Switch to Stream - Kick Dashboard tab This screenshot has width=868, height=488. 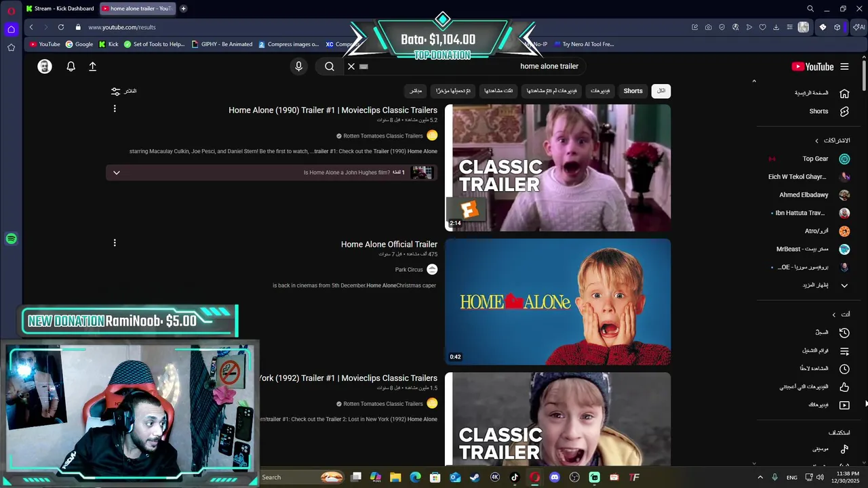point(60,8)
